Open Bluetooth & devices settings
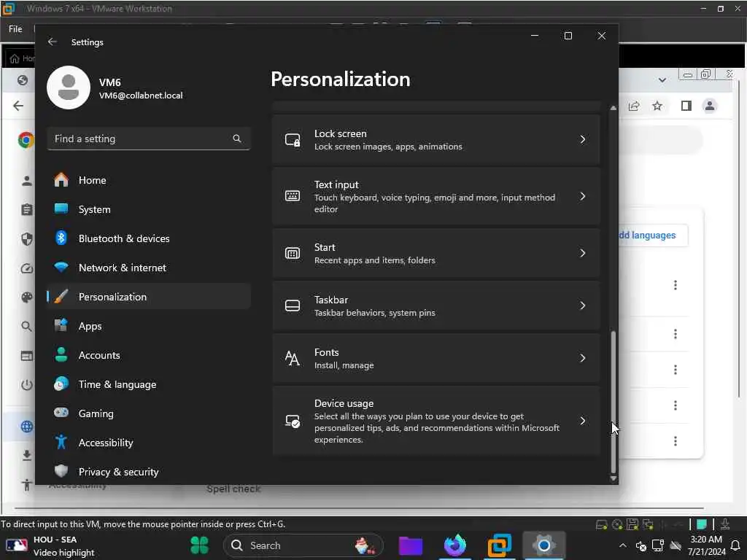This screenshot has height=560, width=747. coord(149,238)
